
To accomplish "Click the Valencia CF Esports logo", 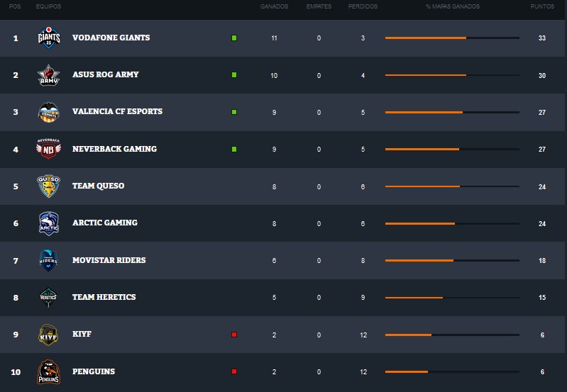I will (48, 112).
